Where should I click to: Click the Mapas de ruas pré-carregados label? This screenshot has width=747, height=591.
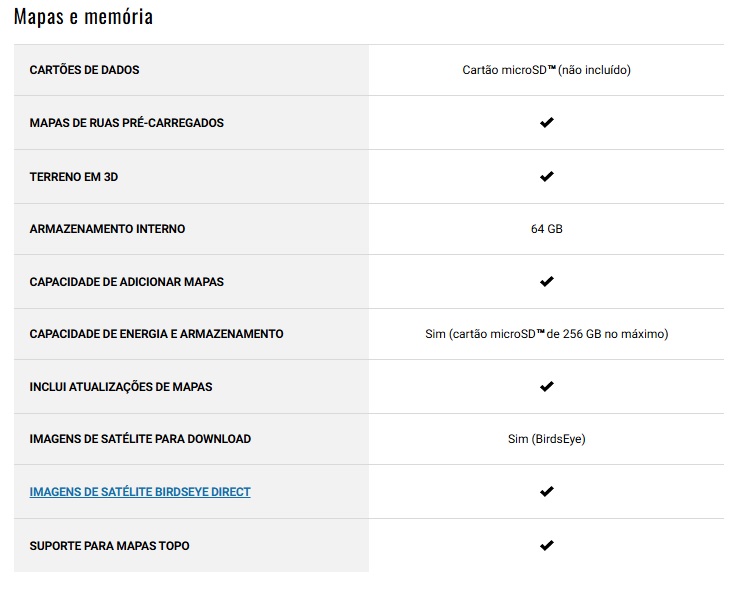pos(126,123)
